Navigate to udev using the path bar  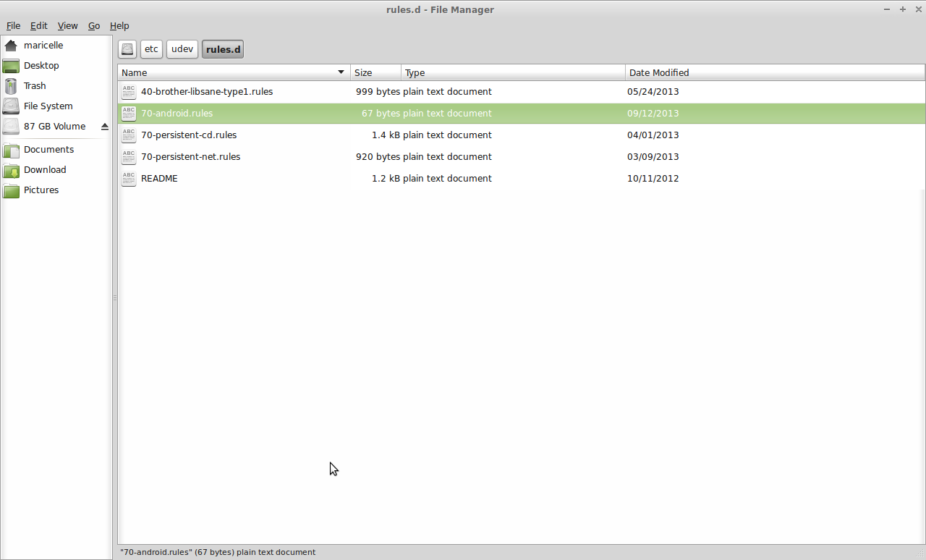coord(182,48)
